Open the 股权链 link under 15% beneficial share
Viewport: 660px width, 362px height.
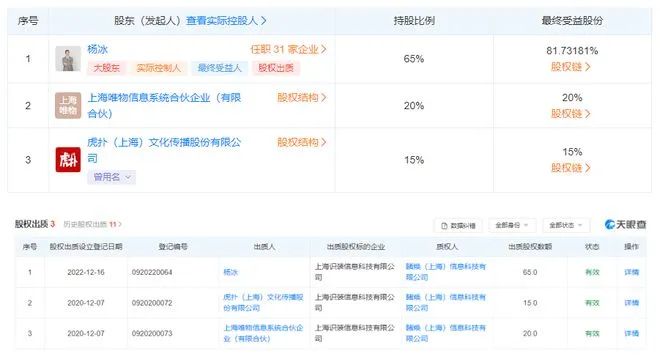(x=571, y=168)
